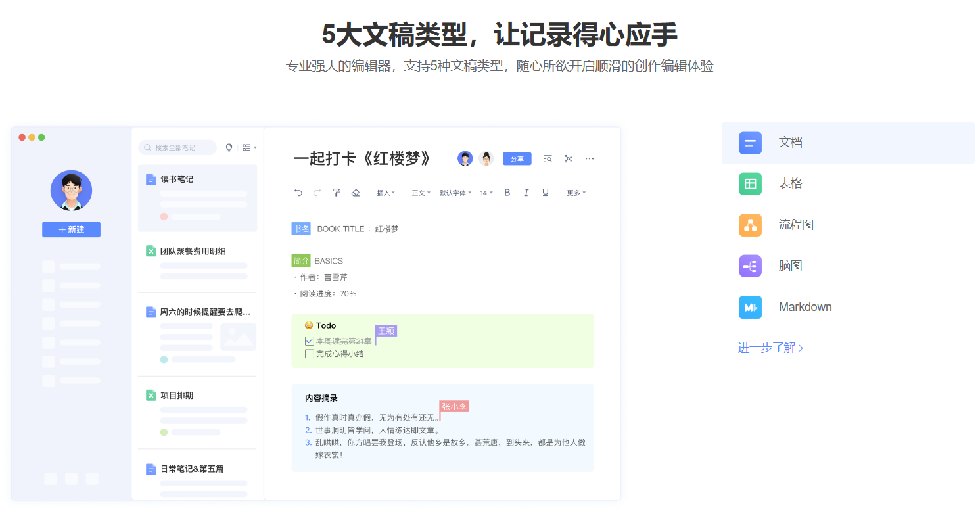The height and width of the screenshot is (516, 980).
Task: Check the 完成心得小结 todo item
Action: [x=309, y=354]
